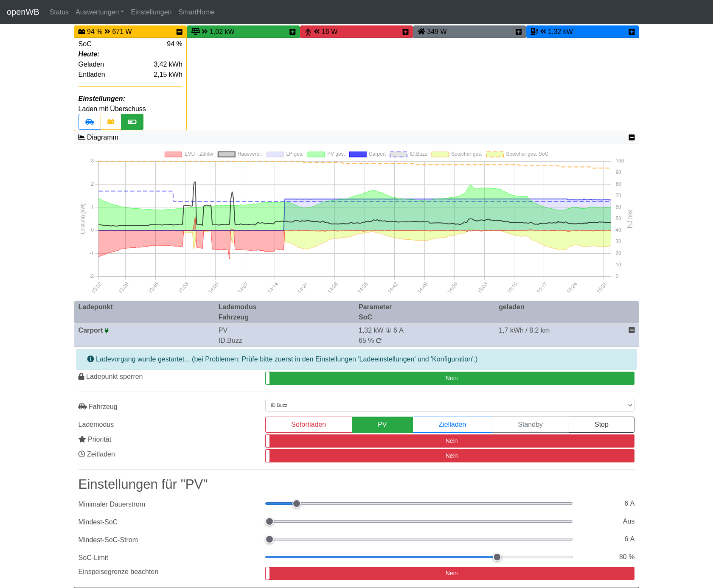Expand the PV power 1,02 kW card
Viewport: 713px width, 588px height.
292,32
